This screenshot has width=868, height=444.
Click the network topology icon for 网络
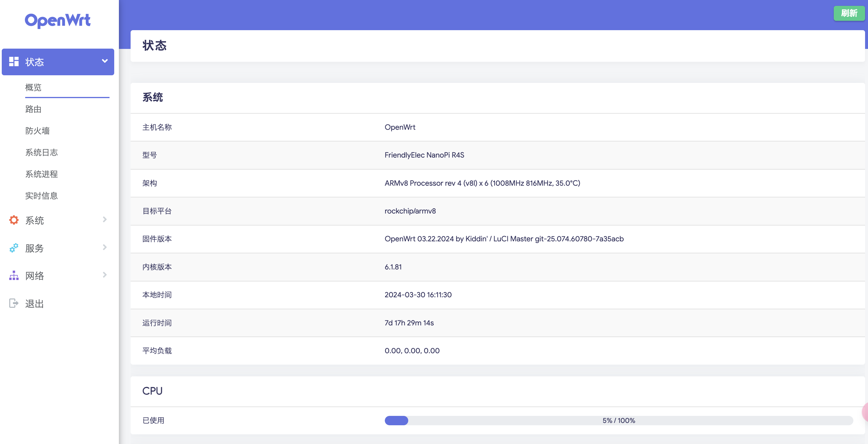tap(14, 276)
